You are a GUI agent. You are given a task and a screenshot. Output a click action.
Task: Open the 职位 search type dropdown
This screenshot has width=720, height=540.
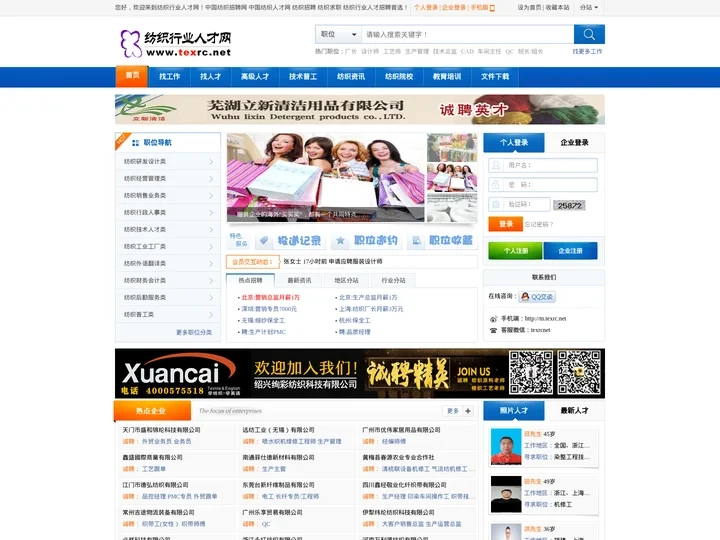(x=339, y=34)
